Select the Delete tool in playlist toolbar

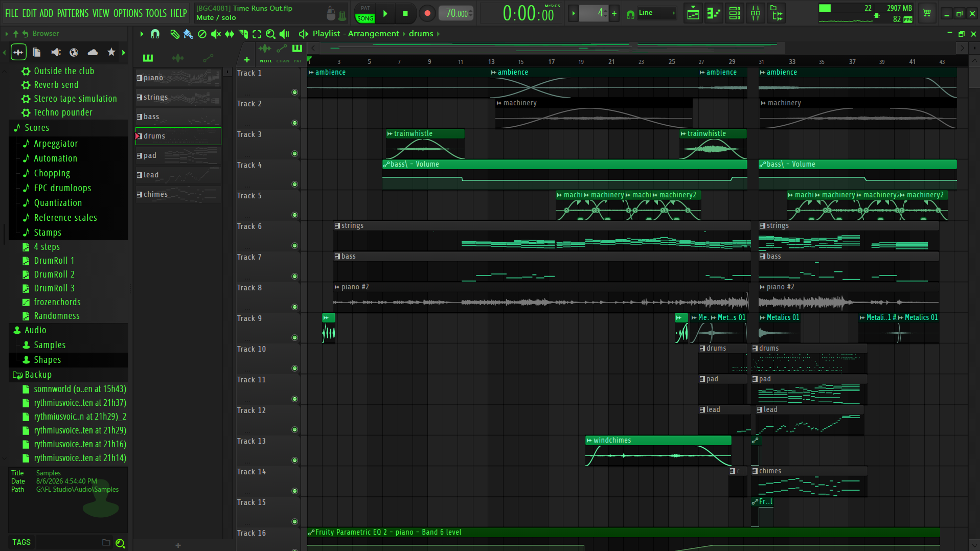(202, 34)
